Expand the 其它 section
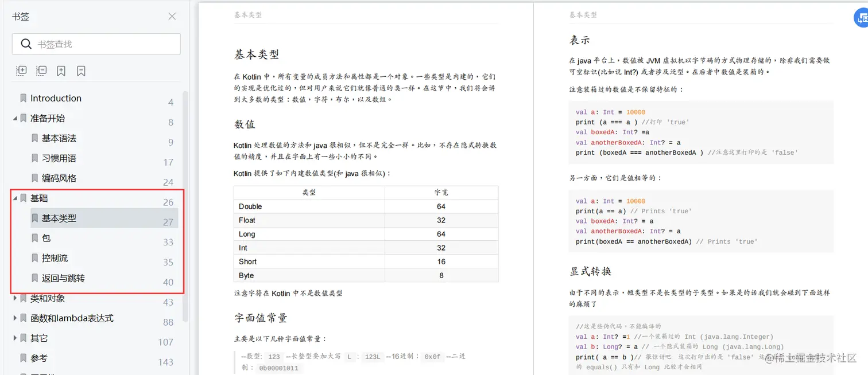 [x=16, y=338]
